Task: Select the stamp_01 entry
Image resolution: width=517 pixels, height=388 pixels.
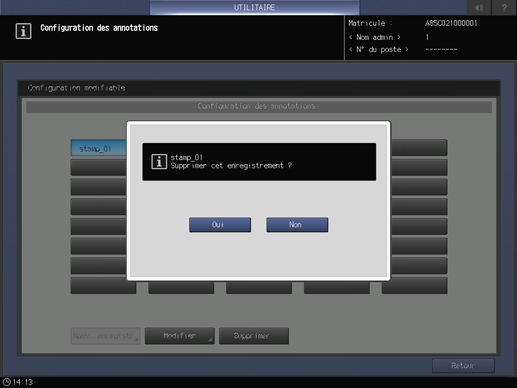Action: click(98, 148)
